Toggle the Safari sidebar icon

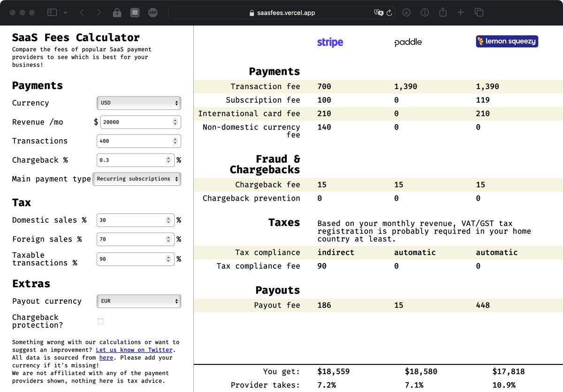[x=52, y=13]
